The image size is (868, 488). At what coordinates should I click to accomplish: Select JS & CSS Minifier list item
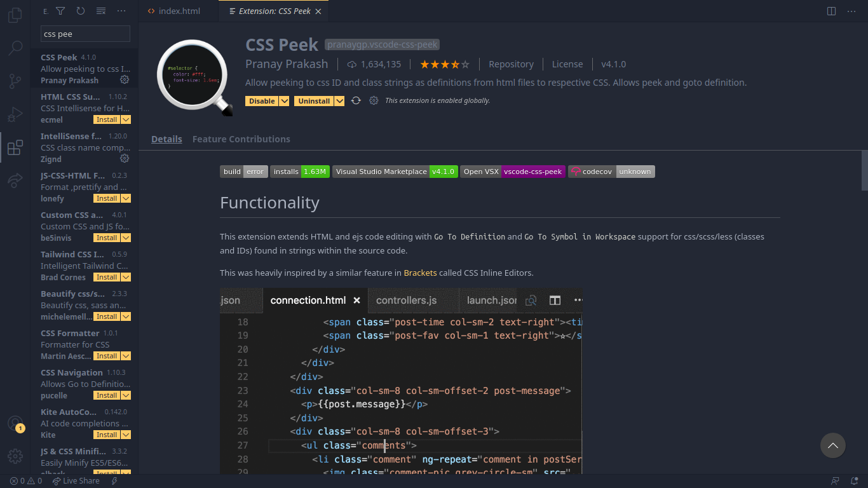[x=85, y=459]
